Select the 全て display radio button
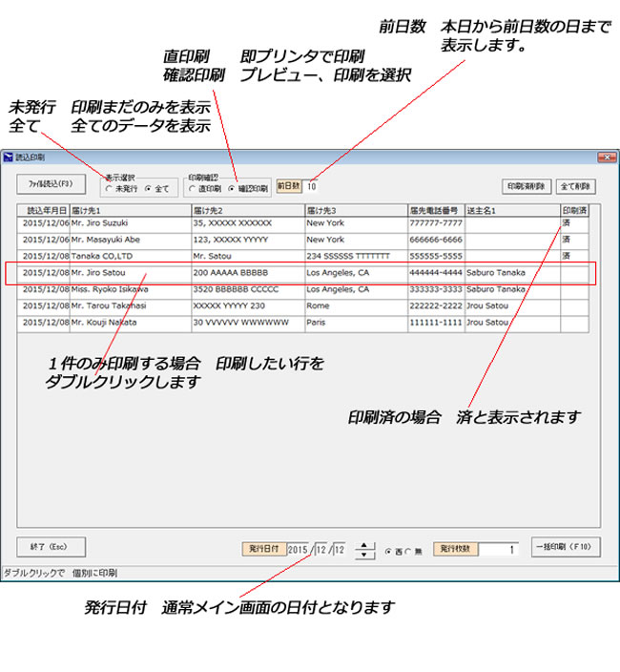The width and height of the screenshot is (620, 672). coord(148,189)
